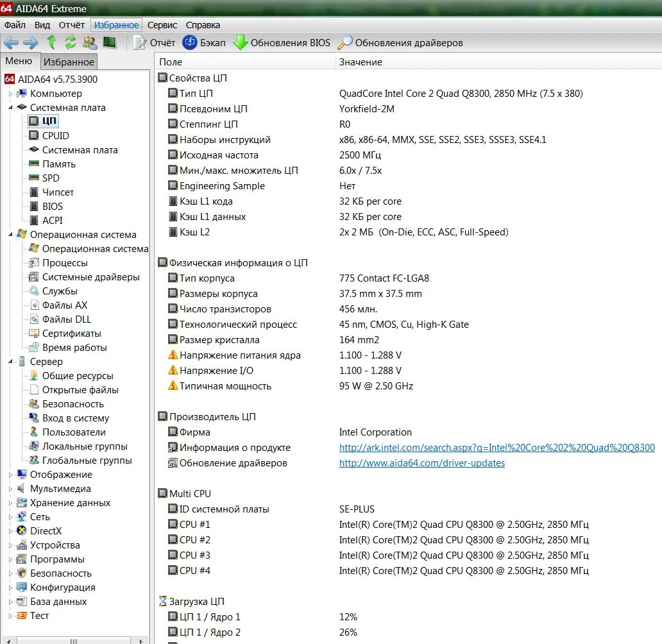Image resolution: width=662 pixels, height=644 pixels.
Task: Open the Справка menu
Action: coord(203,25)
